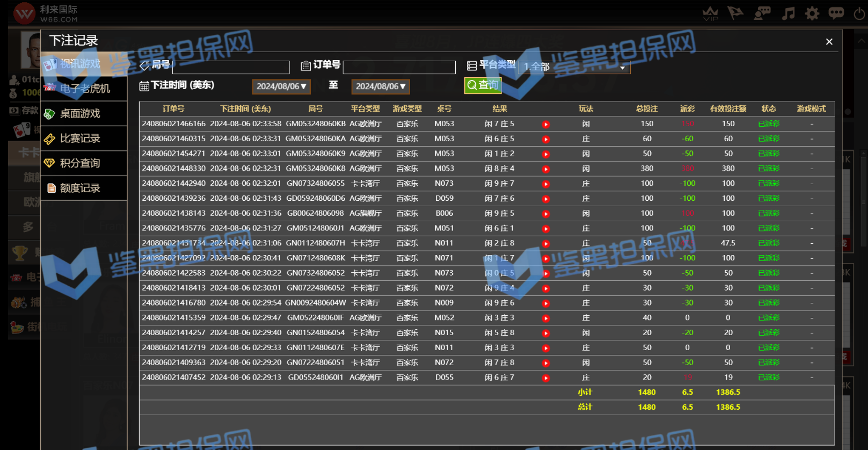Image resolution: width=868 pixels, height=450 pixels.
Task: Focus the 订单号 text field
Action: point(399,67)
